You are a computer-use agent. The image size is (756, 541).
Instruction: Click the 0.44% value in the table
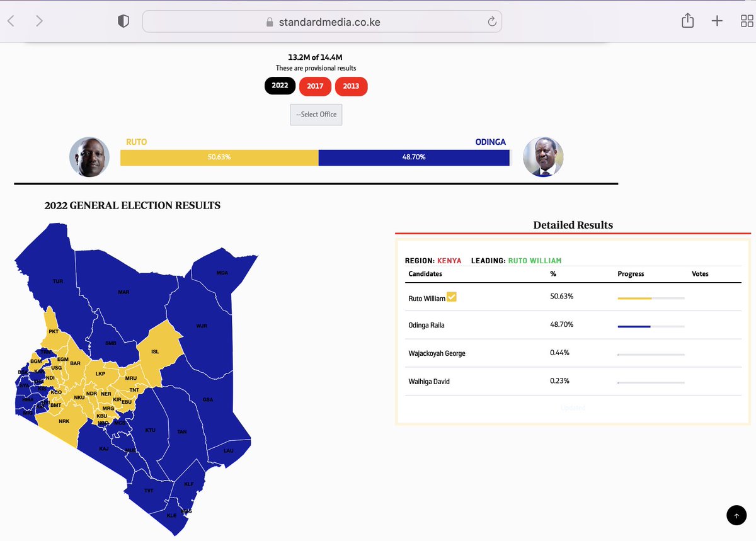559,353
